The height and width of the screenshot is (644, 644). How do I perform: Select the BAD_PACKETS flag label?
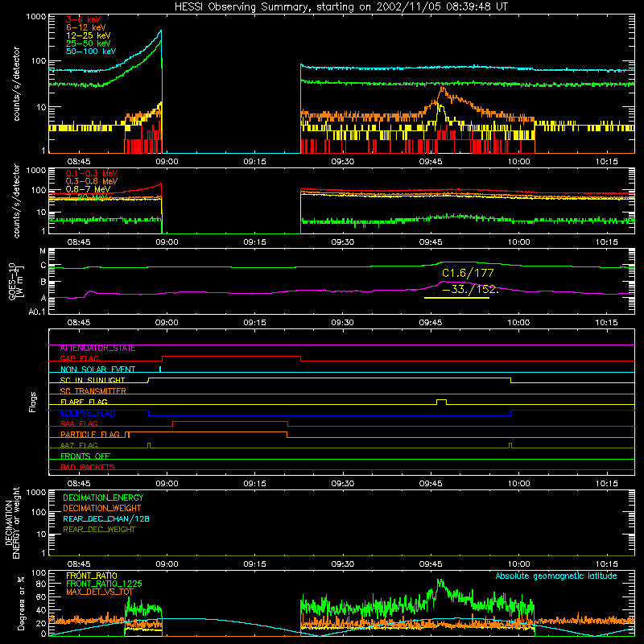88,467
